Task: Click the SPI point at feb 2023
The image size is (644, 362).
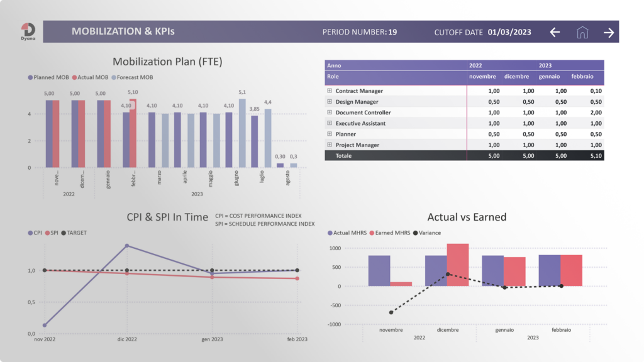Action: point(297,278)
